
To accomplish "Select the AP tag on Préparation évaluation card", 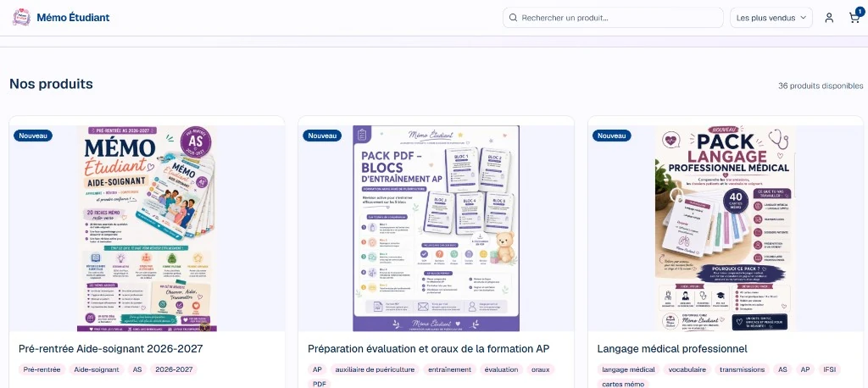I will pos(317,369).
